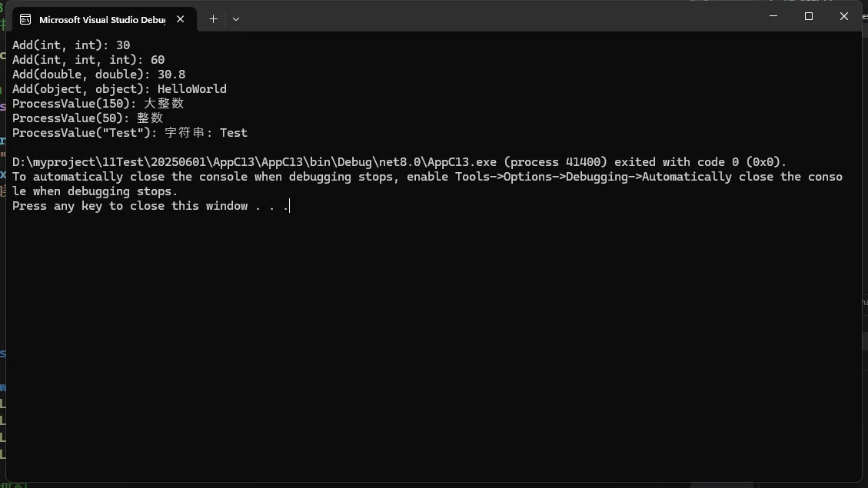Click the HelloWorld result text

[x=192, y=89]
